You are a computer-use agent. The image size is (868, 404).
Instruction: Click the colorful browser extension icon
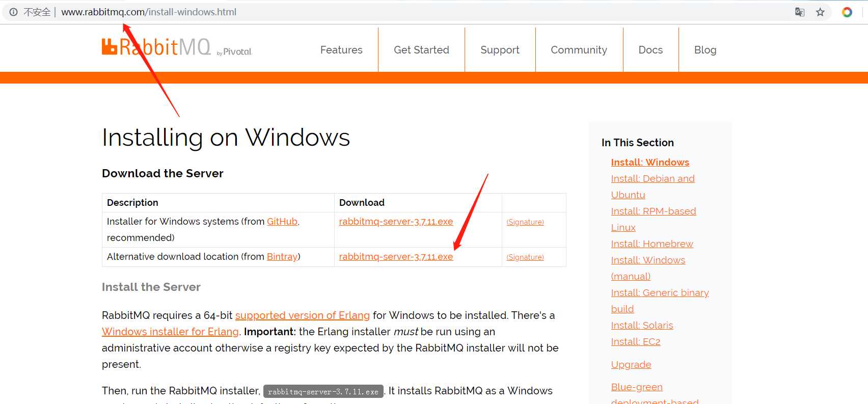(x=847, y=12)
